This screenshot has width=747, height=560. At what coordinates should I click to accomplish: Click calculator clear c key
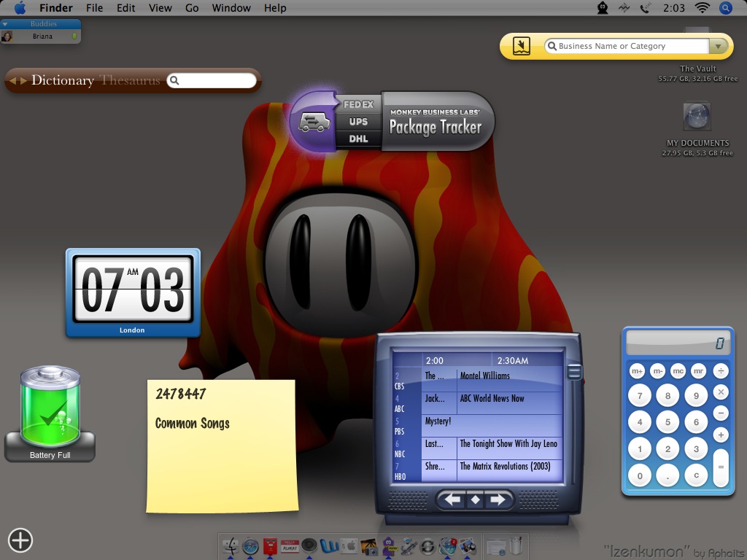point(696,475)
